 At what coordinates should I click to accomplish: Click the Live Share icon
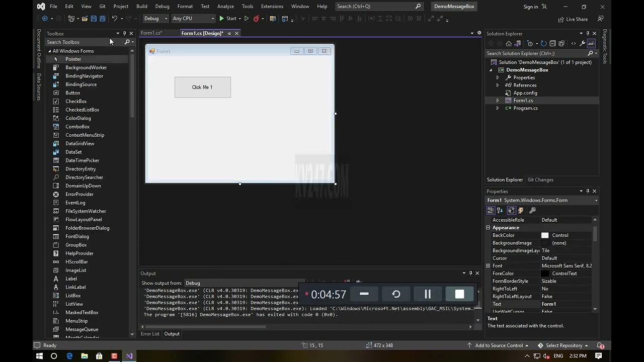573,19
